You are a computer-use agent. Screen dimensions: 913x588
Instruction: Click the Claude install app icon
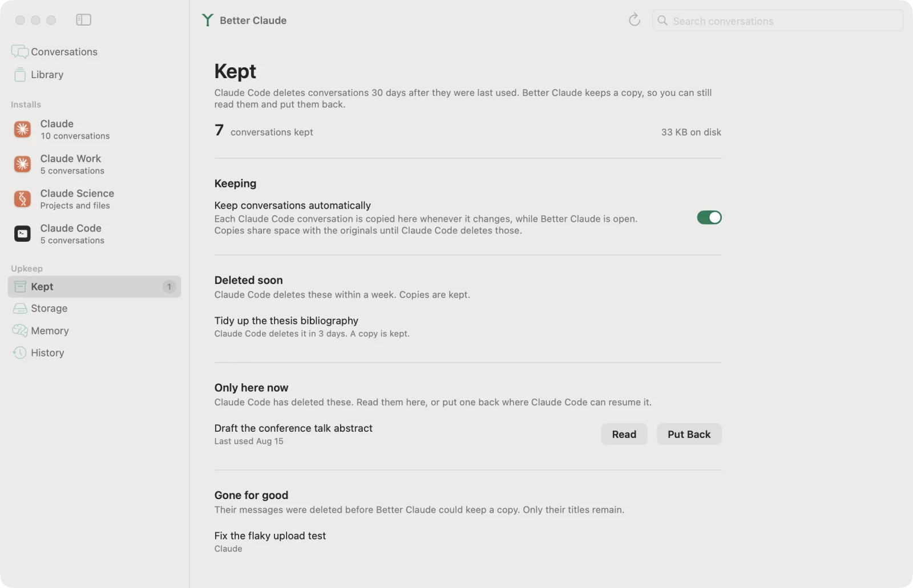[x=22, y=129]
